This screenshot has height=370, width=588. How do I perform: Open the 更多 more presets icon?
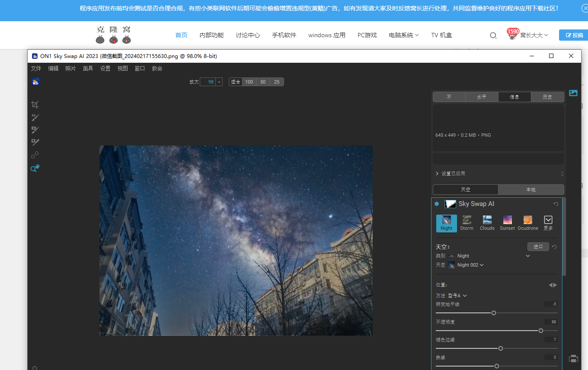(548, 223)
